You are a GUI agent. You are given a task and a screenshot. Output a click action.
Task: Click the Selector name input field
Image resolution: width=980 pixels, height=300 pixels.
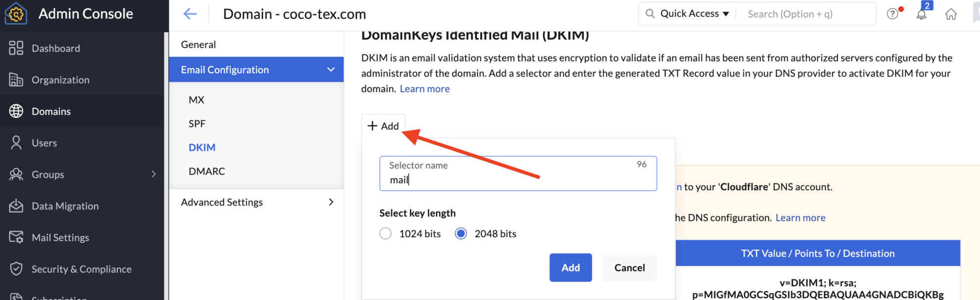[518, 179]
